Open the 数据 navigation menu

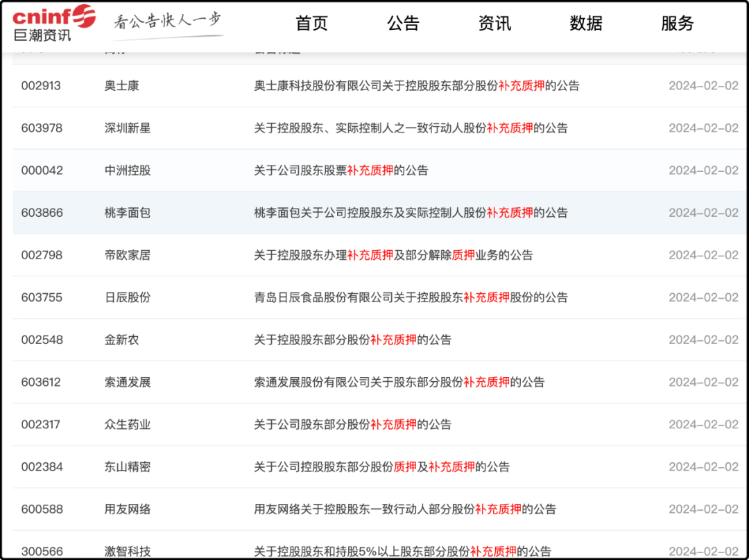point(585,24)
